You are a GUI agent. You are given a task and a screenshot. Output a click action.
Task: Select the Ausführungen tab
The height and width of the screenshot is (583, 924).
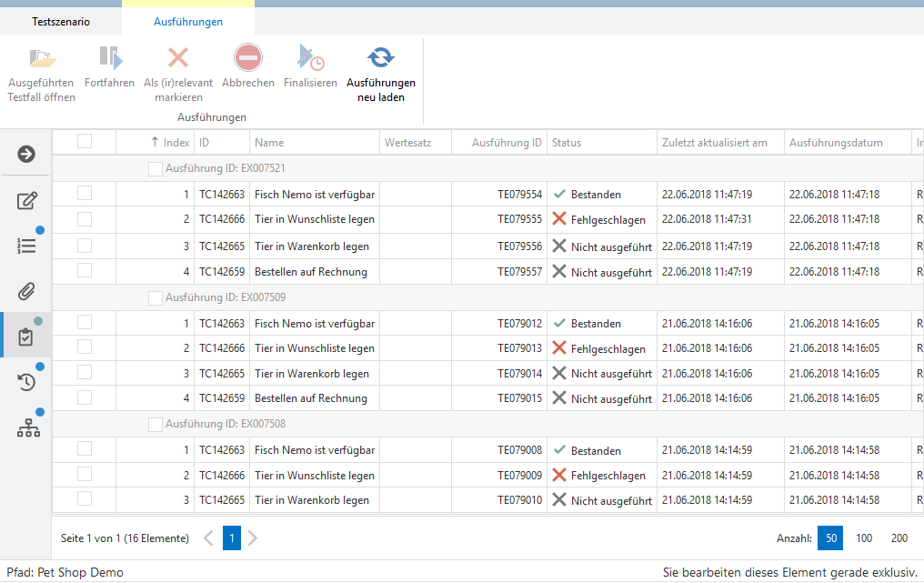pyautogui.click(x=188, y=22)
